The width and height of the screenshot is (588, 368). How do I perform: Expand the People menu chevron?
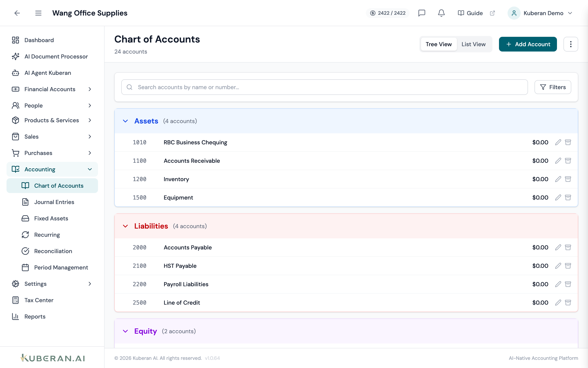(90, 106)
